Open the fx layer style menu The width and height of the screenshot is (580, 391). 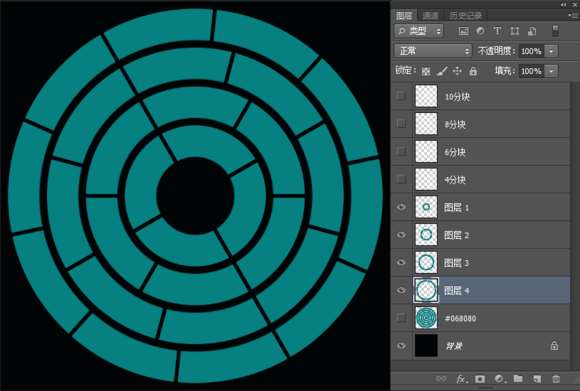pos(461,379)
